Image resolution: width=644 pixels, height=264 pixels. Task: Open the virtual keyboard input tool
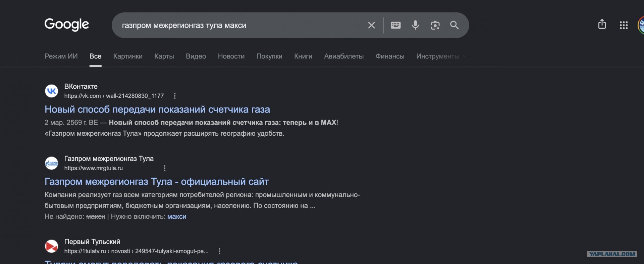click(396, 25)
